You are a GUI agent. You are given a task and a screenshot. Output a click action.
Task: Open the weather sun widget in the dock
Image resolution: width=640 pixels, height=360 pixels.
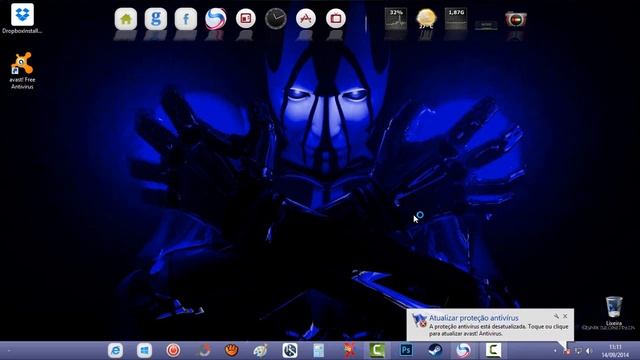426,19
